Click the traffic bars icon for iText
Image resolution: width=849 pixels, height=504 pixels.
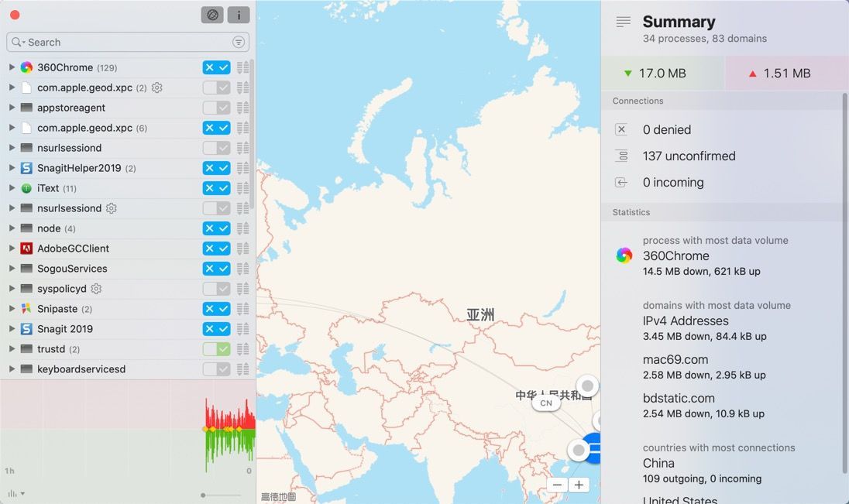point(242,188)
